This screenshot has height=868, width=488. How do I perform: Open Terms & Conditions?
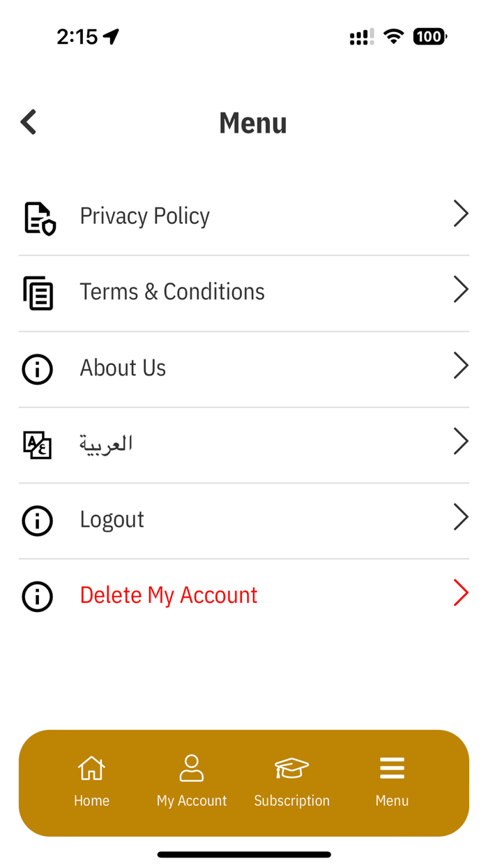(x=172, y=292)
